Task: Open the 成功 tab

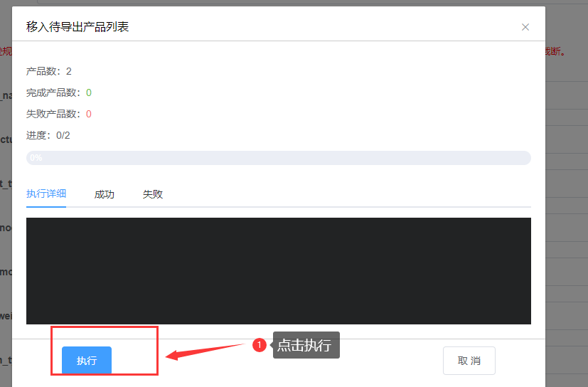Action: pyautogui.click(x=105, y=194)
